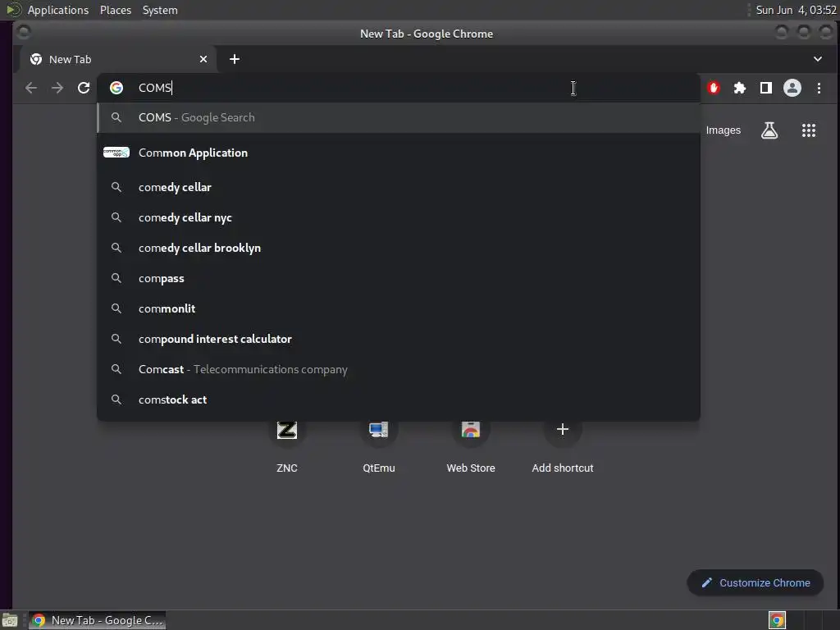Click Chrome icon in bottom-right panel tray
The height and width of the screenshot is (630, 840).
pyautogui.click(x=777, y=620)
